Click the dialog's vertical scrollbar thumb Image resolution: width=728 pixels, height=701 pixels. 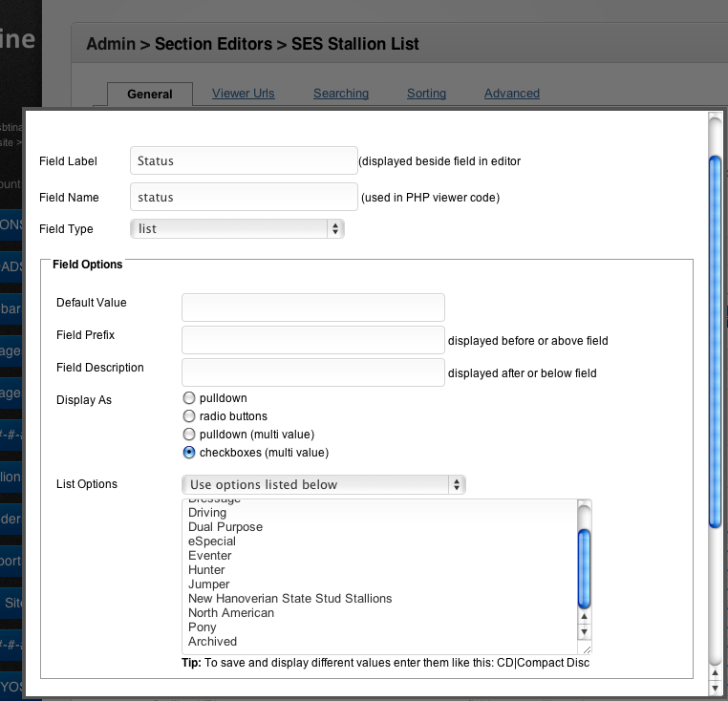pyautogui.click(x=714, y=339)
